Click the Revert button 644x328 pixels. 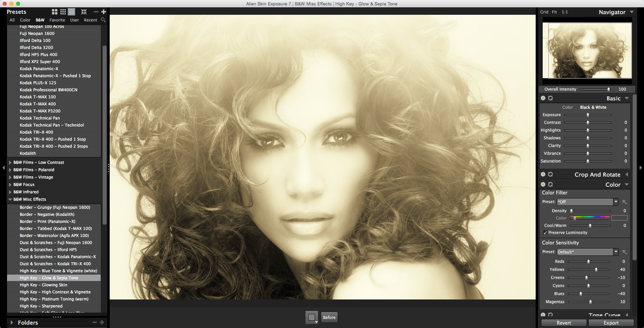(564, 323)
